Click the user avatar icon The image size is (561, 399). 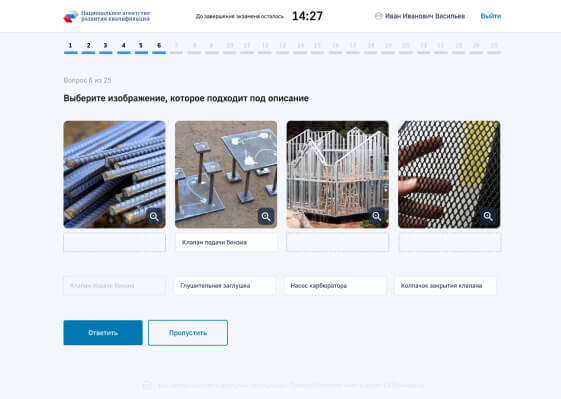point(378,16)
